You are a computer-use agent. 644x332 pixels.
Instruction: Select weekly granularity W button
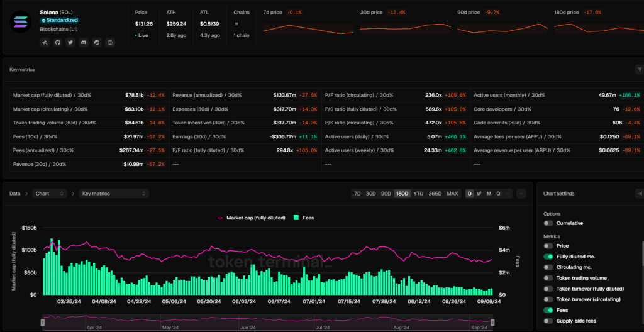point(479,194)
